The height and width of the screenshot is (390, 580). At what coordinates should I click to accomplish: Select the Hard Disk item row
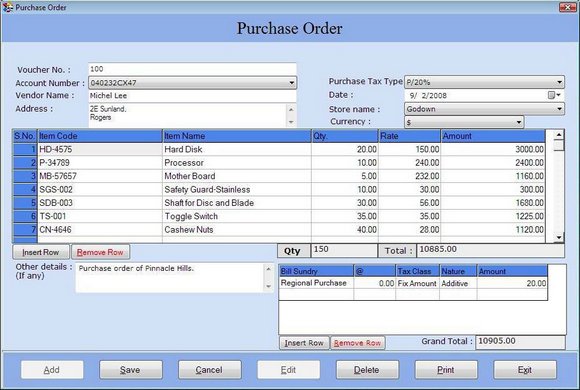point(279,149)
